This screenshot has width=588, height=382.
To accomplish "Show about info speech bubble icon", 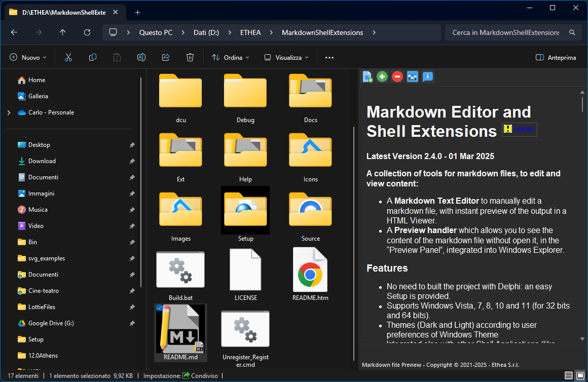I will point(427,77).
